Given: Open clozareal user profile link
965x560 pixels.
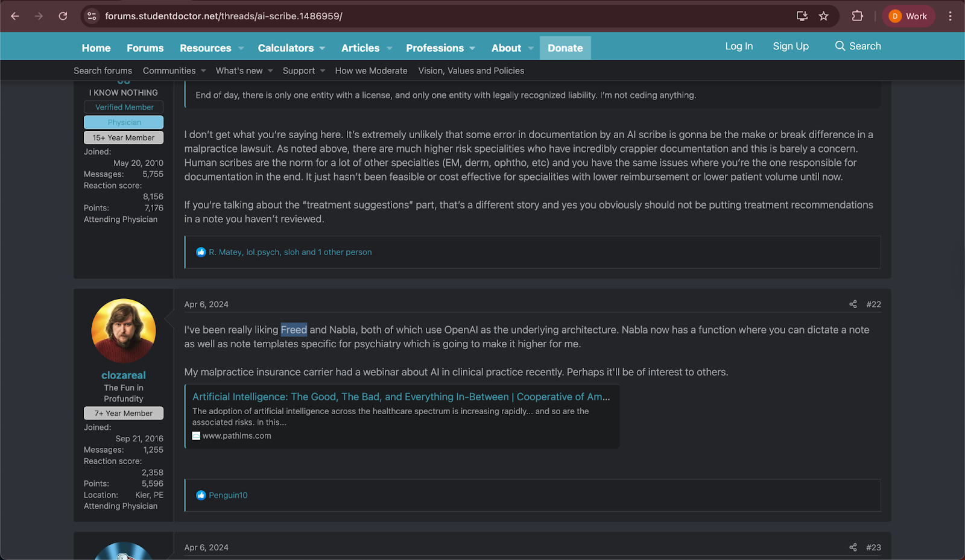Looking at the screenshot, I should coord(124,376).
